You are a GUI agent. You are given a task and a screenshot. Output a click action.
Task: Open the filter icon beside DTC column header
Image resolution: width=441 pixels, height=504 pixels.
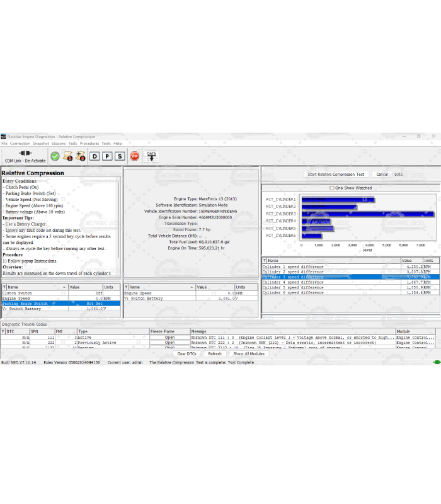[x=3, y=331]
